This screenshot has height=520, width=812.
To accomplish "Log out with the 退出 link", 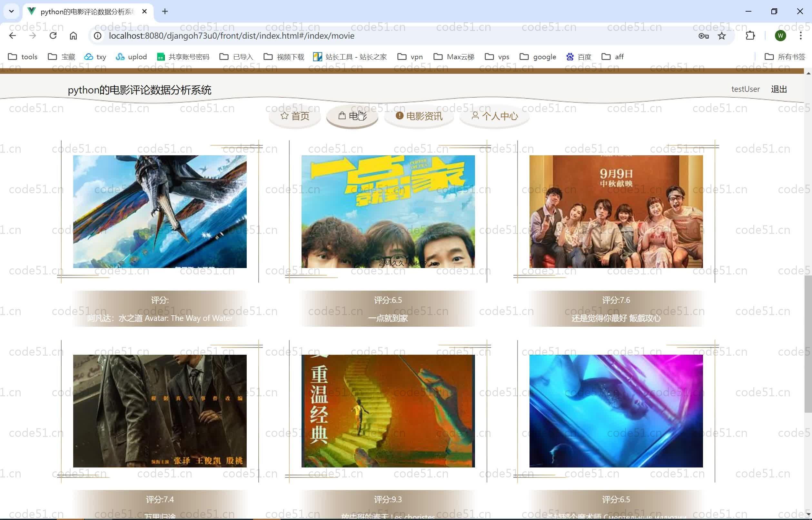I will [779, 89].
